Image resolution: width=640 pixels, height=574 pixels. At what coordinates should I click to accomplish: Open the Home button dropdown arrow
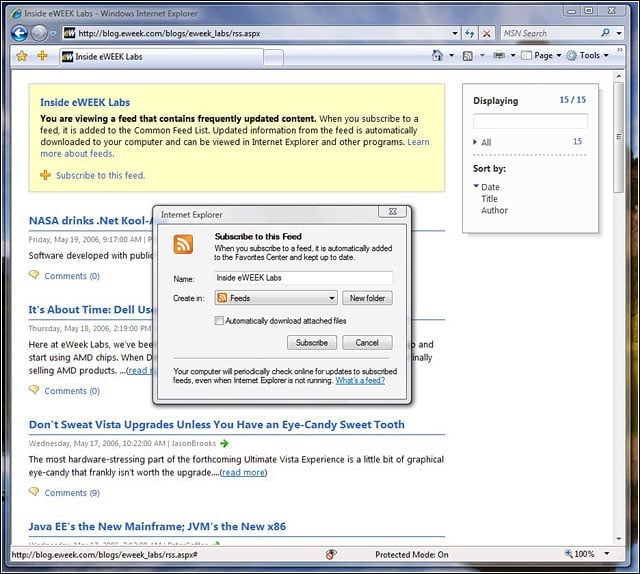(x=451, y=56)
